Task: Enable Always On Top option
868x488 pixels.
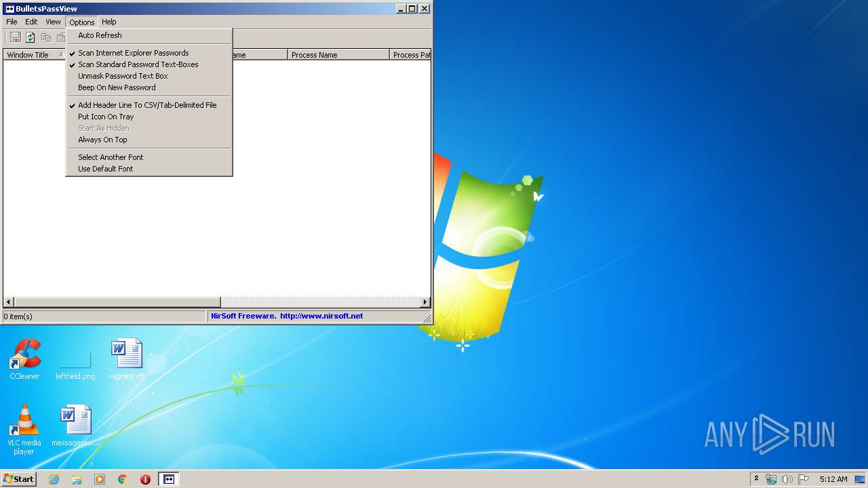Action: click(x=149, y=140)
